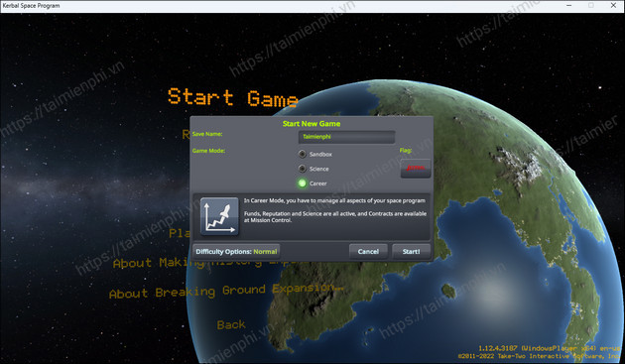Image resolution: width=625 pixels, height=364 pixels.
Task: Click the Take-Two Interactive copyright text
Action: coord(539,356)
